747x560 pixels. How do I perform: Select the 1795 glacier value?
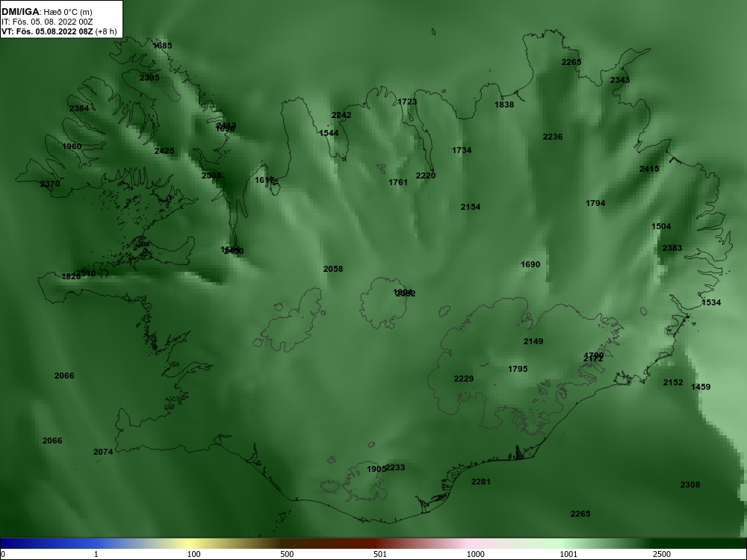[x=518, y=369]
